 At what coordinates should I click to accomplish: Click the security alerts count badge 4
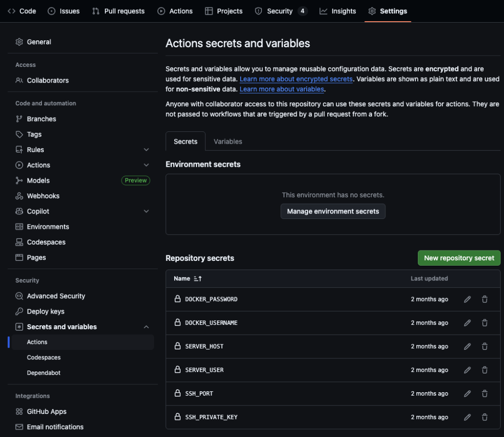[303, 11]
